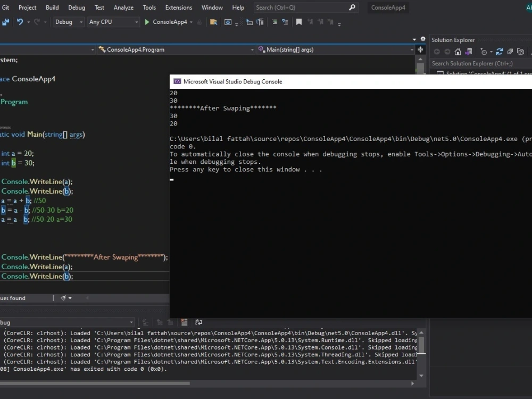Click the code cleanup broom icon

tap(63, 298)
